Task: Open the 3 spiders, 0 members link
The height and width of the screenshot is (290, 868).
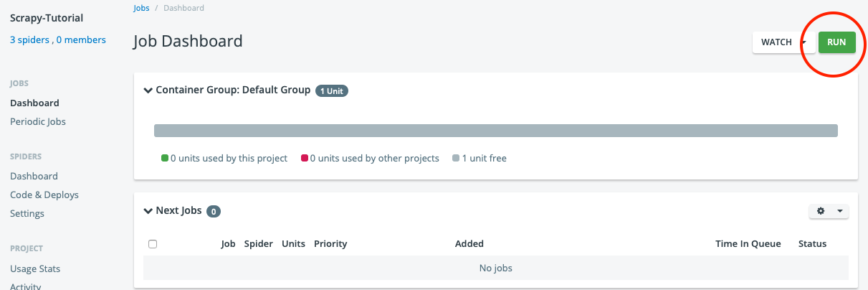Action: 58,40
